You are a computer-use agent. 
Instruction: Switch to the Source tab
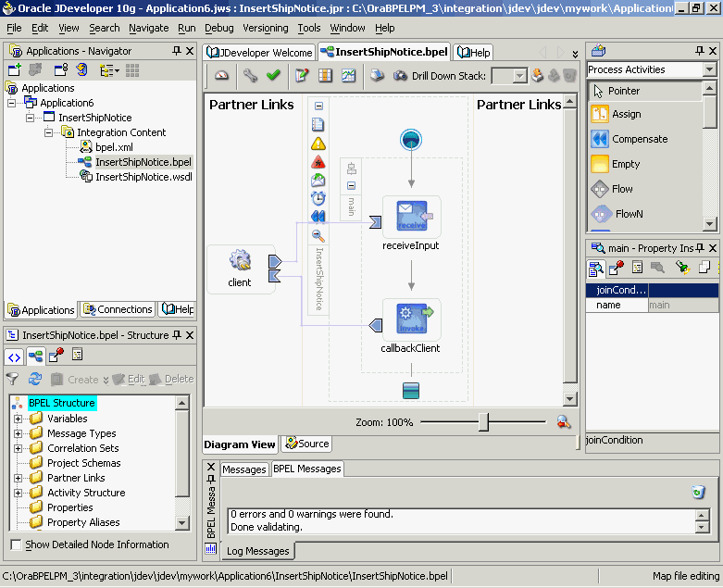pos(306,444)
